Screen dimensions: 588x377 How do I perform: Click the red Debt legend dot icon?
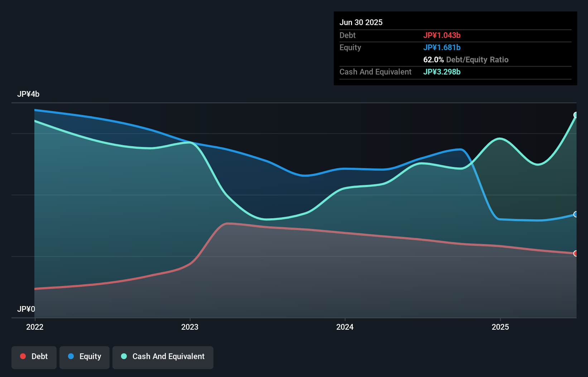click(23, 356)
